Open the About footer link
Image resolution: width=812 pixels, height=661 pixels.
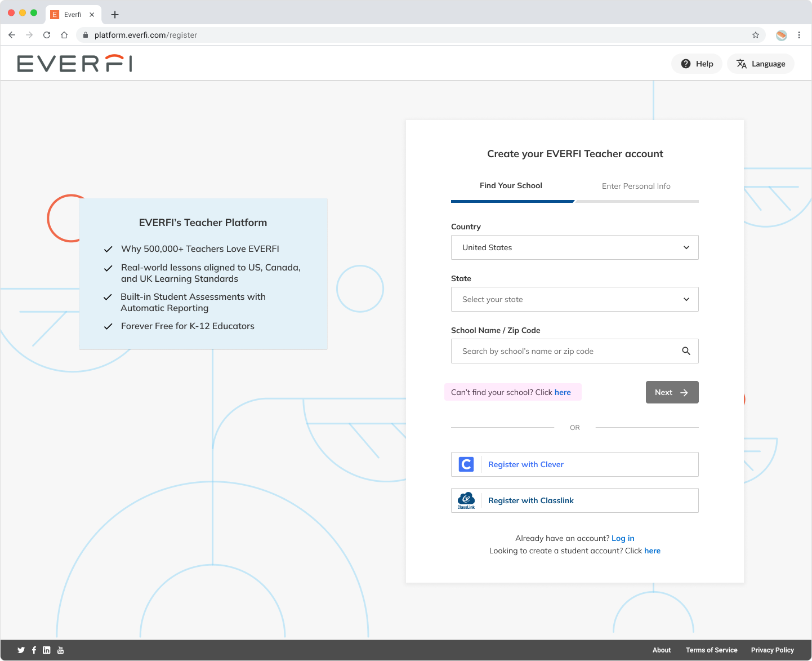662,650
